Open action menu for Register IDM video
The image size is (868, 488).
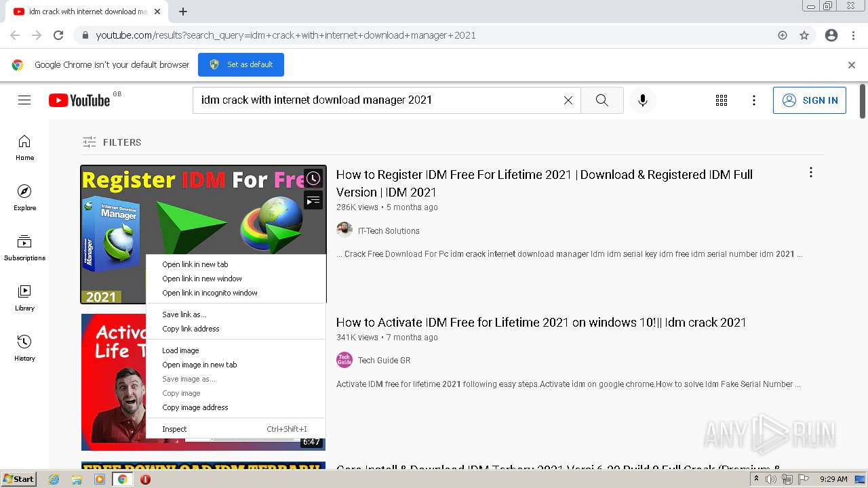coord(810,173)
